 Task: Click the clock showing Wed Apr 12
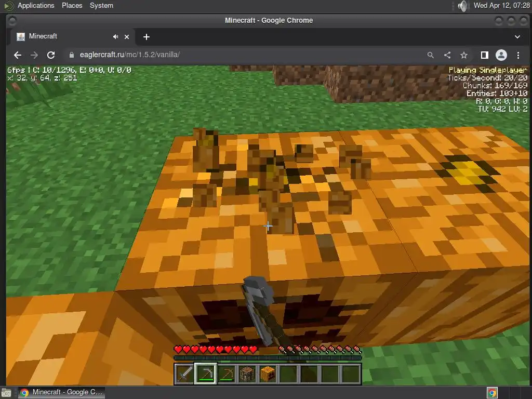coord(501,5)
